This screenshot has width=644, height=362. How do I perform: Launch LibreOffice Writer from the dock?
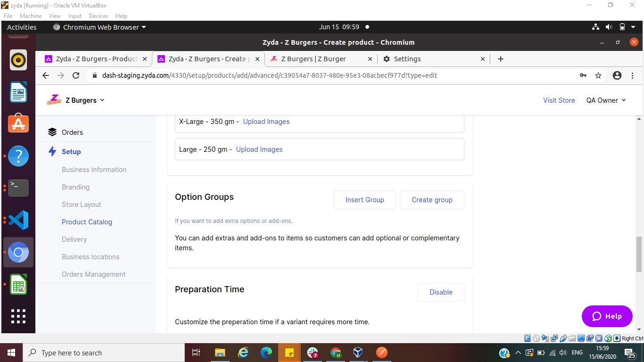[18, 92]
